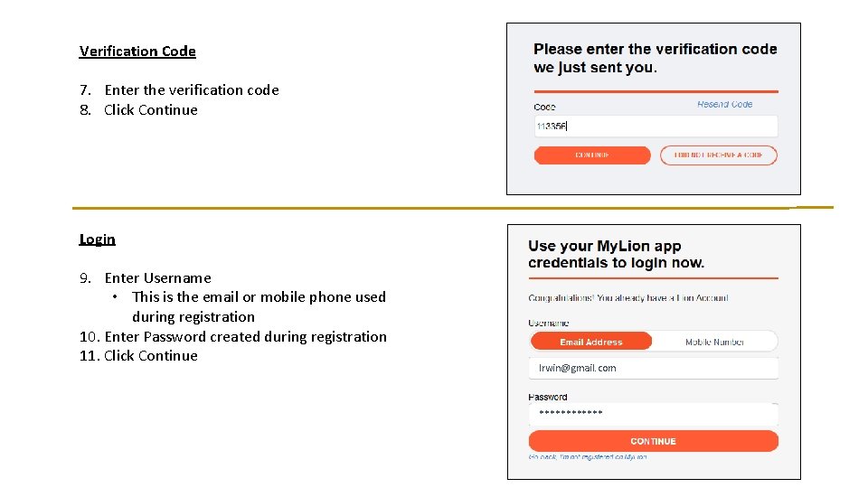Select the Enter the verification code step

click(x=192, y=89)
